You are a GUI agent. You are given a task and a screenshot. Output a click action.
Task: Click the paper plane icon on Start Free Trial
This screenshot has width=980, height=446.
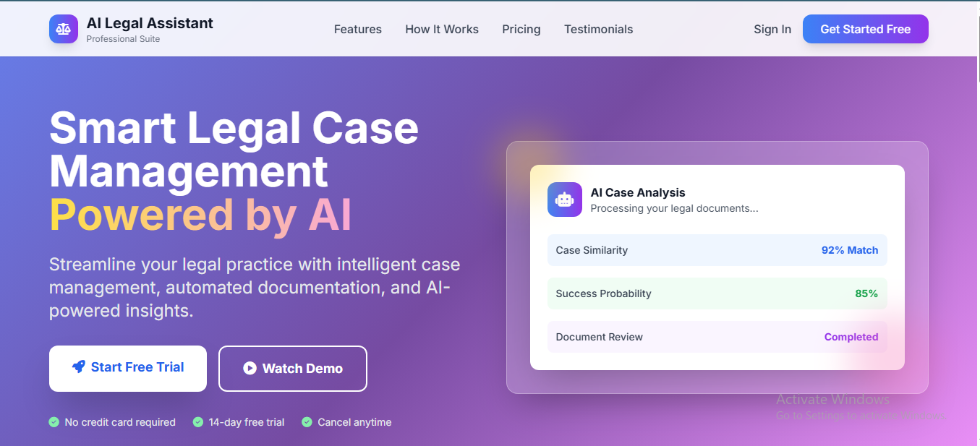tap(80, 368)
